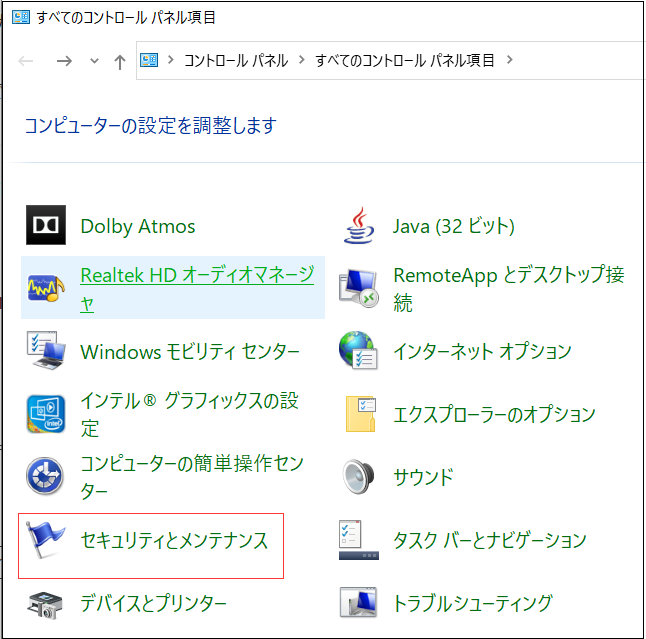Open the recent locations dropdown chevron
646x639 pixels.
[94, 61]
